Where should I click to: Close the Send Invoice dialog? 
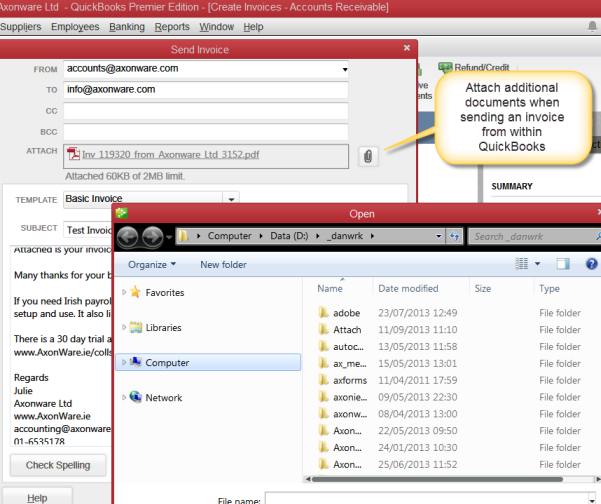click(x=407, y=48)
